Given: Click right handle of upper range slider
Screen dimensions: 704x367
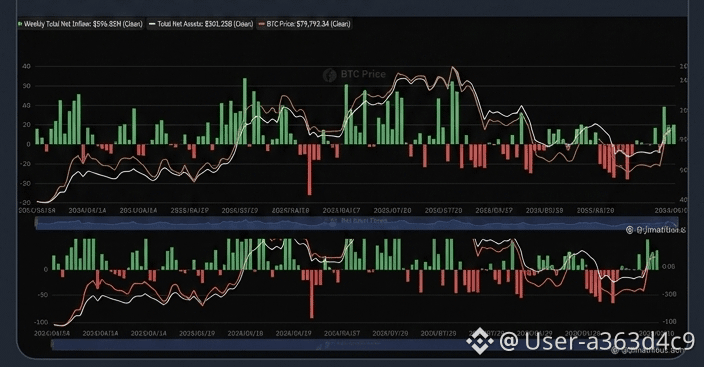Looking at the screenshot, I should pos(676,223).
